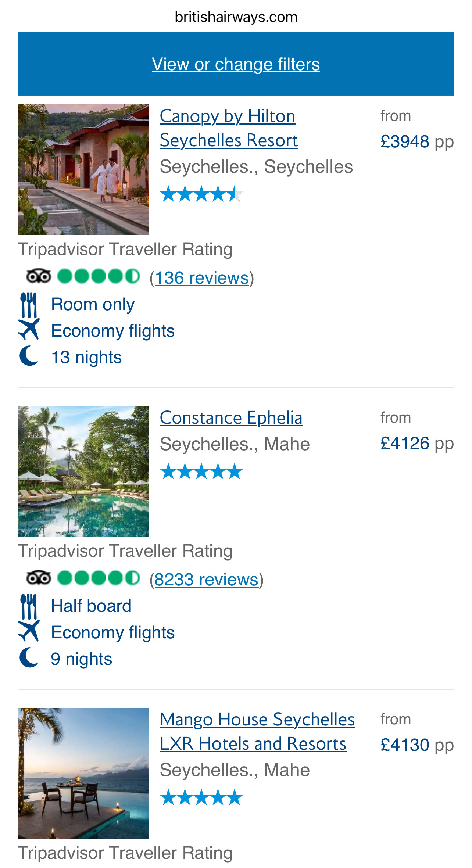The image size is (472, 868).
Task: Click britishairways.com address bar
Action: (x=236, y=17)
